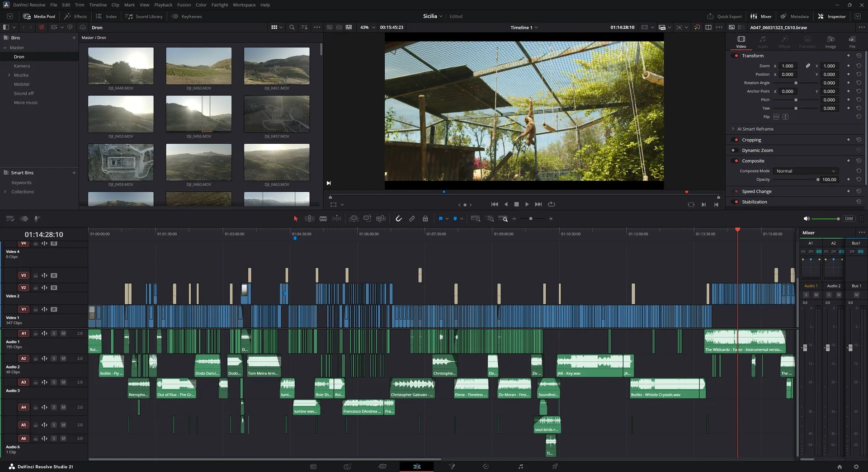Expand the AI Smart Reframe section
The width and height of the screenshot is (868, 472).
[x=733, y=129]
